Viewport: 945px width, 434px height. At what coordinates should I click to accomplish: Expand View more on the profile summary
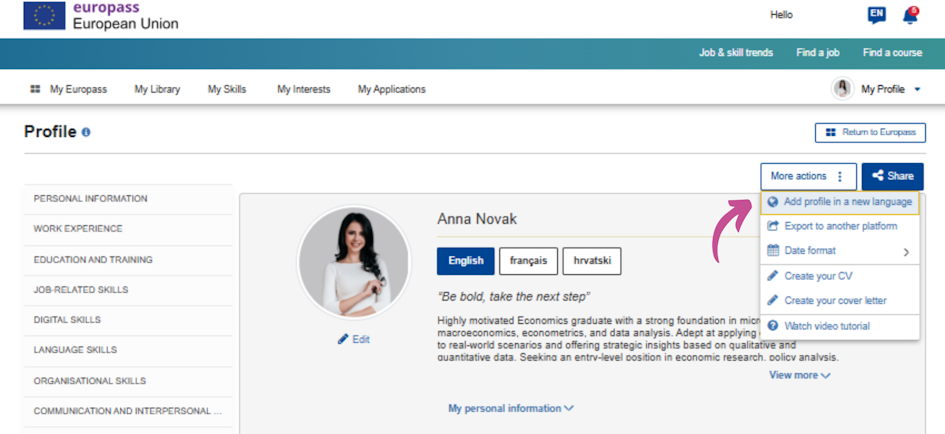coord(800,375)
